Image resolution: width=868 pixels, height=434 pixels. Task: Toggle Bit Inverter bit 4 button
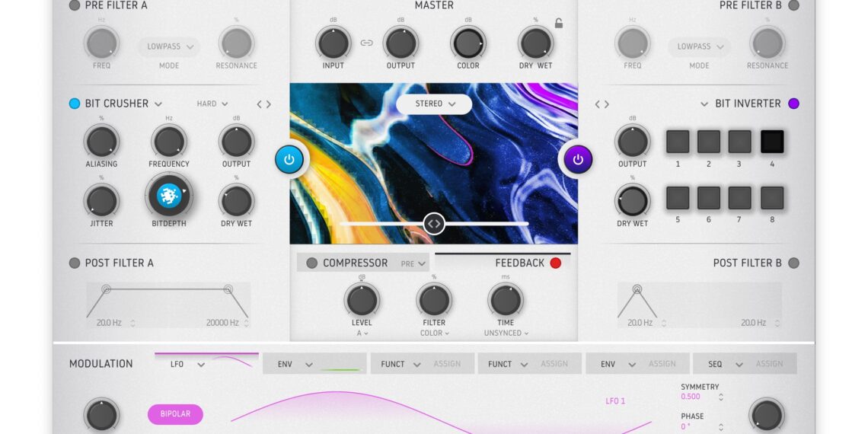point(772,142)
